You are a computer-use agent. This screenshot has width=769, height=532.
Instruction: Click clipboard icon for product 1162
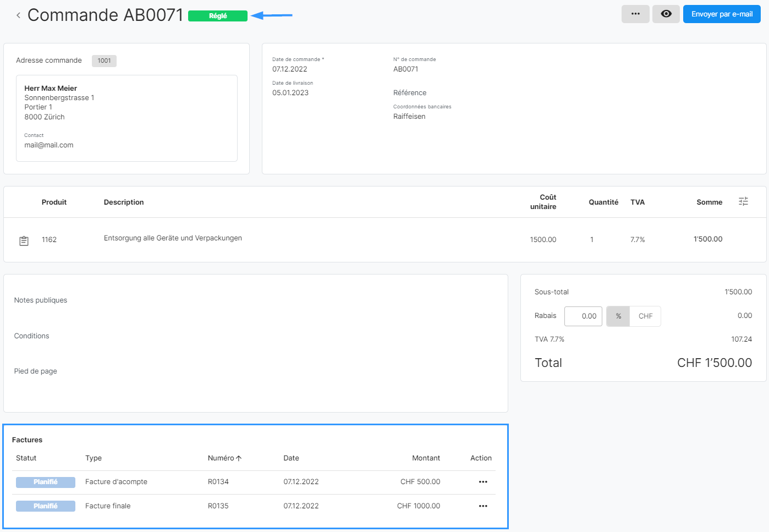(24, 240)
